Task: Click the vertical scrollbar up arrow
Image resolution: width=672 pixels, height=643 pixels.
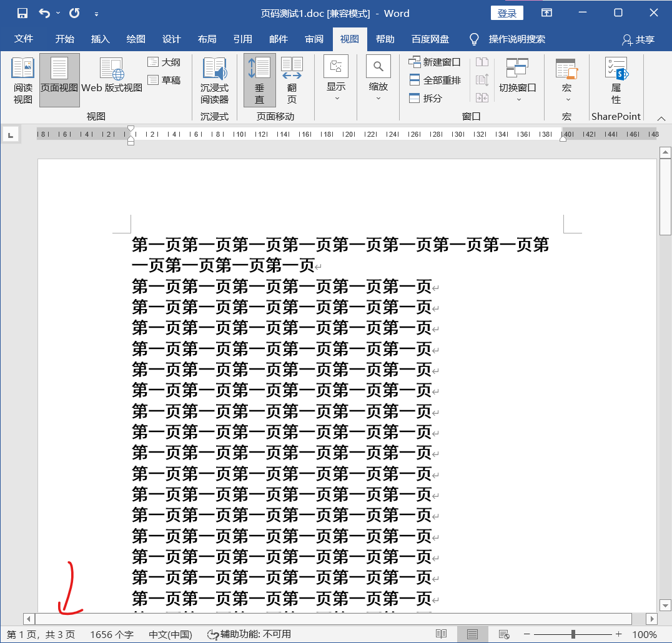Action: [665, 152]
